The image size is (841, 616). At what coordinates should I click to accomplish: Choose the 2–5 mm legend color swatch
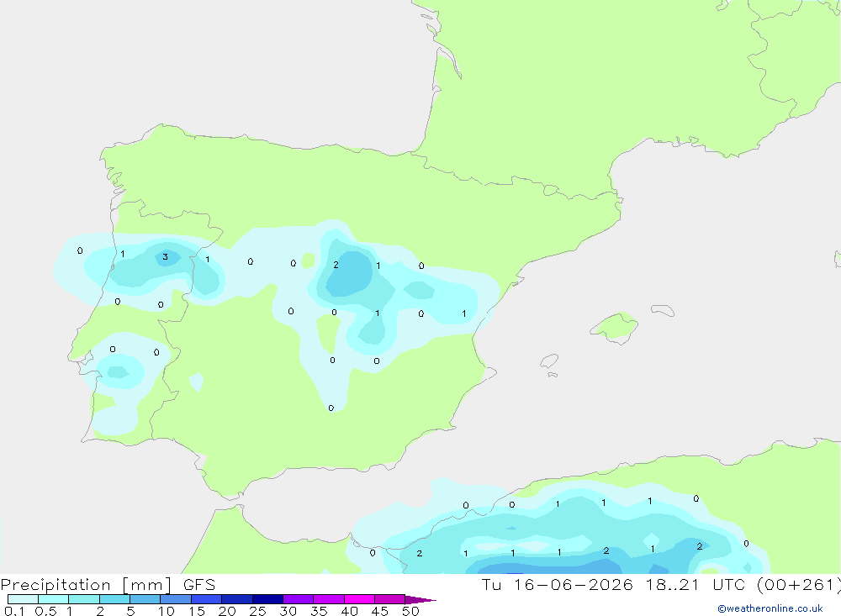tap(114, 599)
